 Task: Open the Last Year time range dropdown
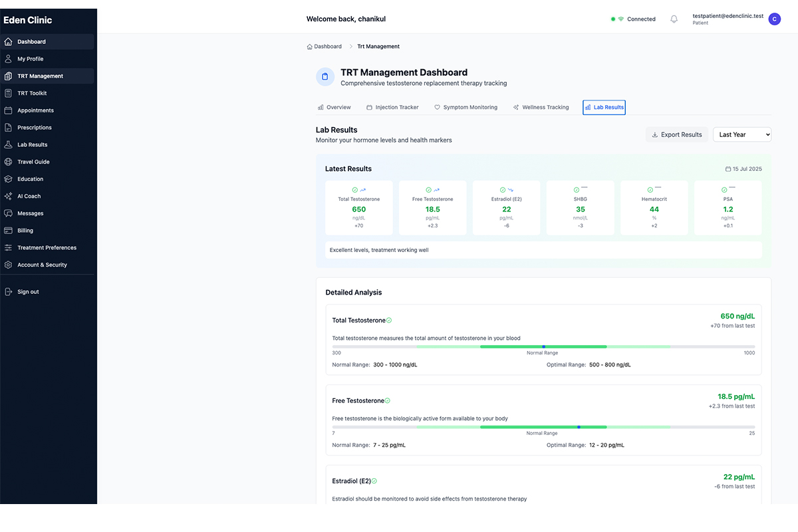click(741, 134)
